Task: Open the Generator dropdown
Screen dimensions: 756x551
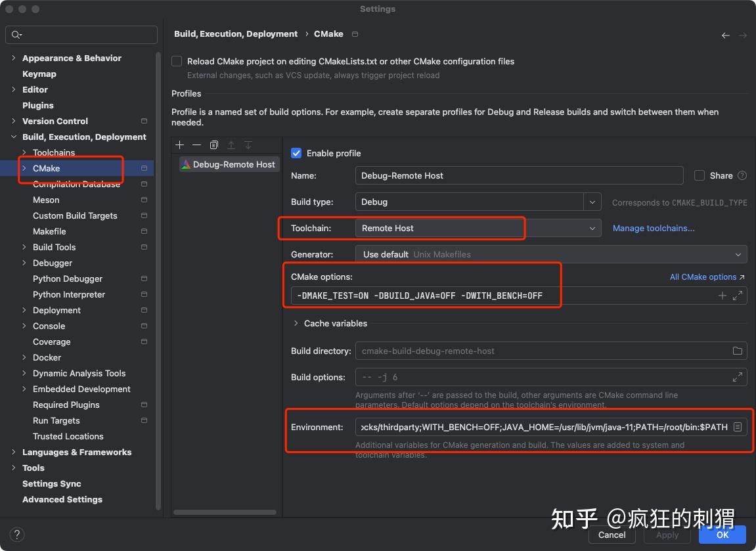Action: coord(740,254)
